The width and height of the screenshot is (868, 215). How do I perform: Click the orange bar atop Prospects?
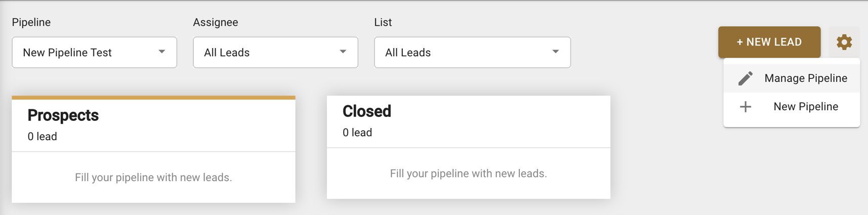(x=153, y=97)
